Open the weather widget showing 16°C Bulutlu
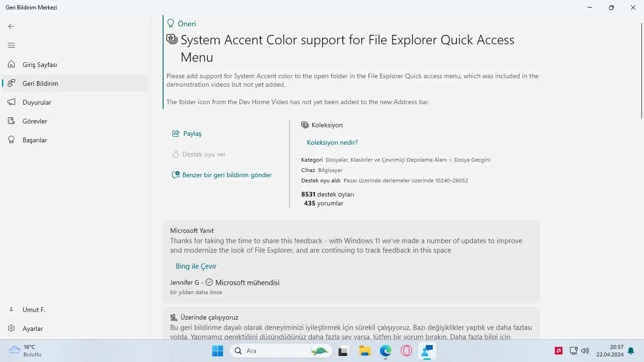 pos(26,351)
